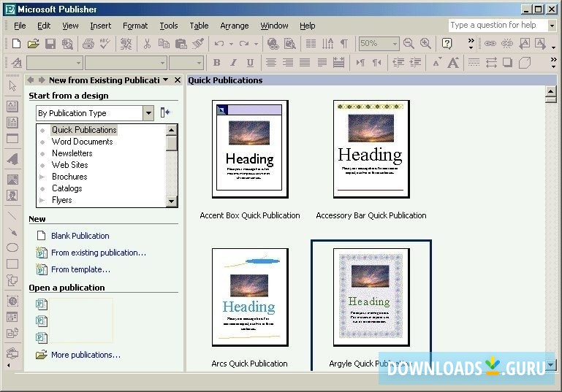The image size is (562, 392).
Task: Run the ABC spelling check icon
Action: pyautogui.click(x=105, y=44)
